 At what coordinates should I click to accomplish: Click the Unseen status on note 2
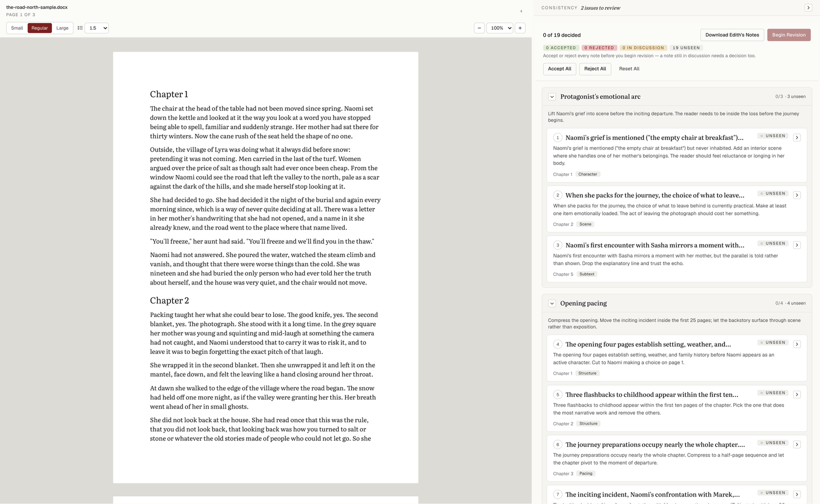point(773,193)
